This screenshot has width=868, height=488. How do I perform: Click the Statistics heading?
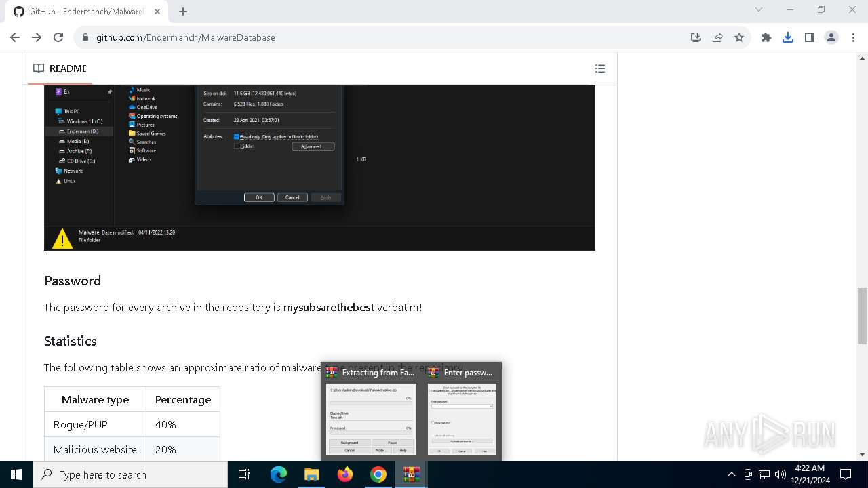click(71, 341)
